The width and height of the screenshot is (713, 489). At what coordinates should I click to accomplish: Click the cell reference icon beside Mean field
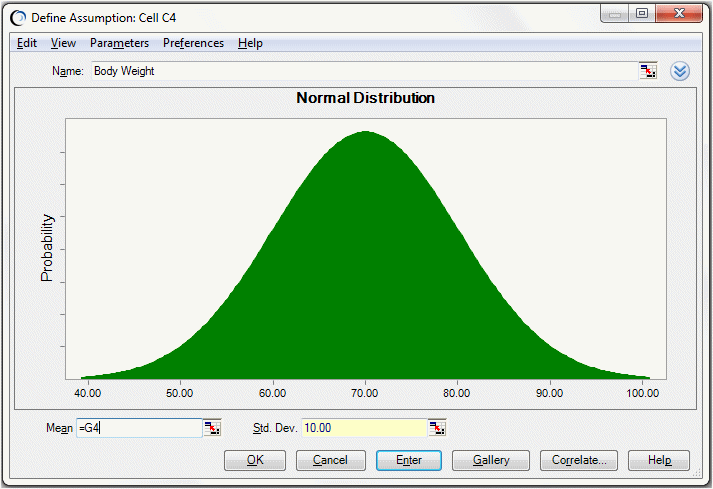pyautogui.click(x=212, y=428)
